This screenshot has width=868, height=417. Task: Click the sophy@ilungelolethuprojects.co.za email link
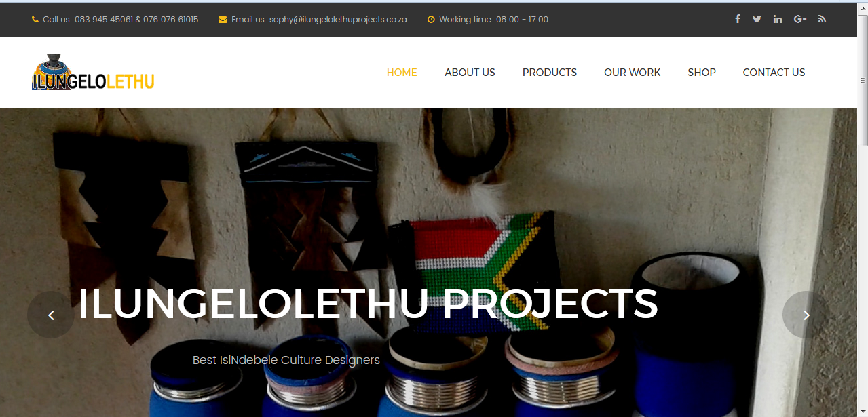pyautogui.click(x=338, y=20)
